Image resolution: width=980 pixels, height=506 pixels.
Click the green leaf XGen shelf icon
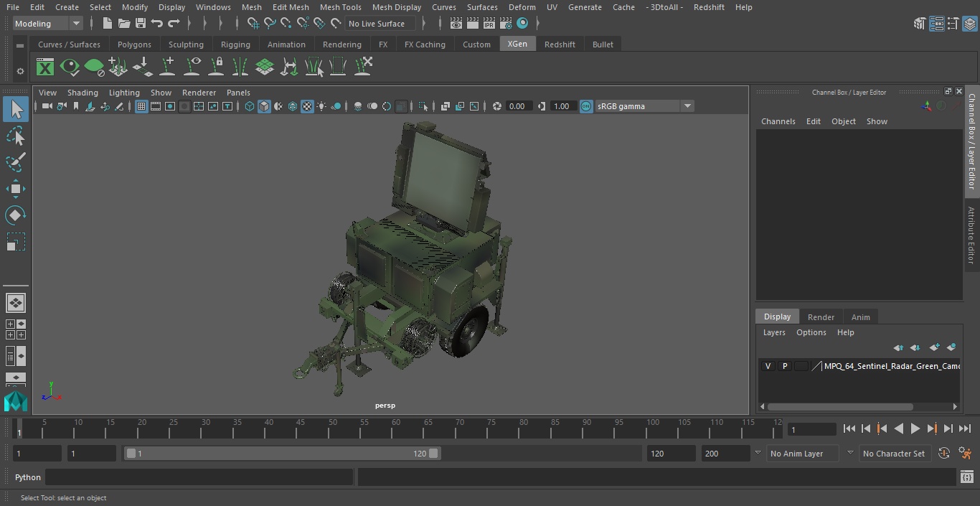94,67
